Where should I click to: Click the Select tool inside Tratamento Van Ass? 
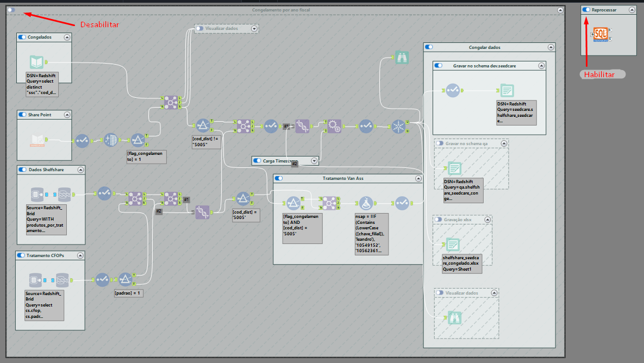pyautogui.click(x=402, y=203)
